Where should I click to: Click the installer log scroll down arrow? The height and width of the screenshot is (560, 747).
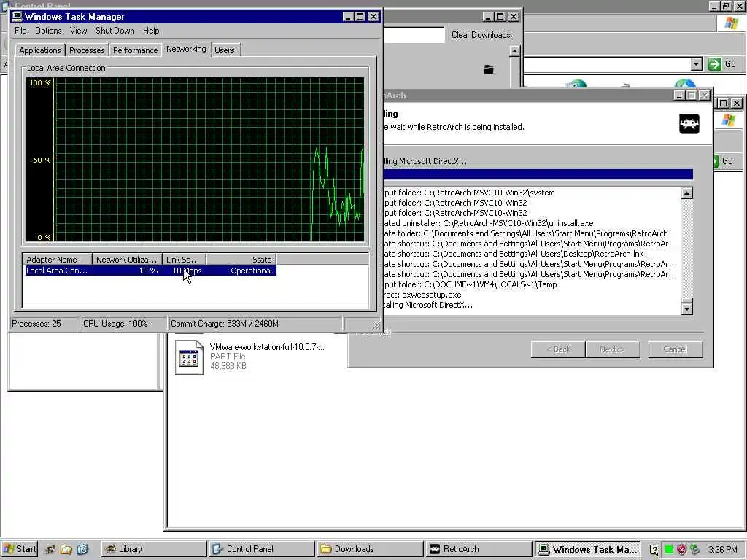(x=686, y=309)
